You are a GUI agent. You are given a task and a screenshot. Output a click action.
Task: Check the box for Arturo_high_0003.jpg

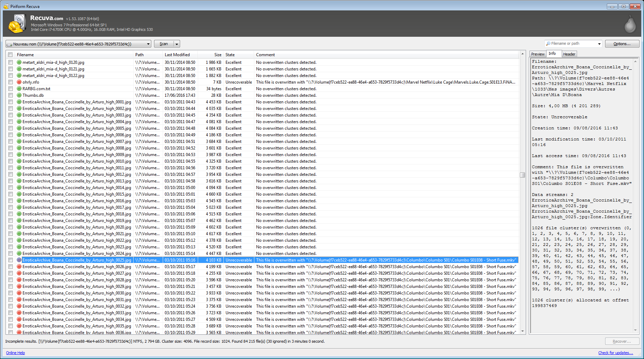click(10, 115)
